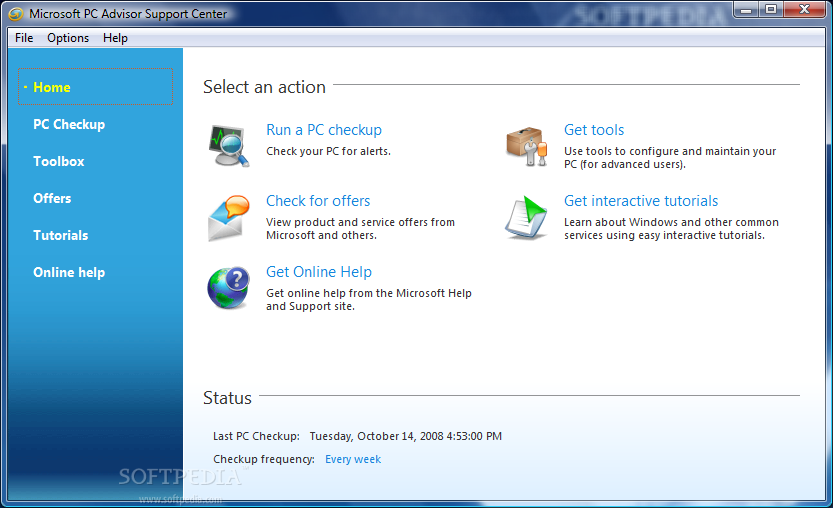Minimize the PC Advisor window
Viewport: 833px width, 508px height.
click(x=746, y=10)
